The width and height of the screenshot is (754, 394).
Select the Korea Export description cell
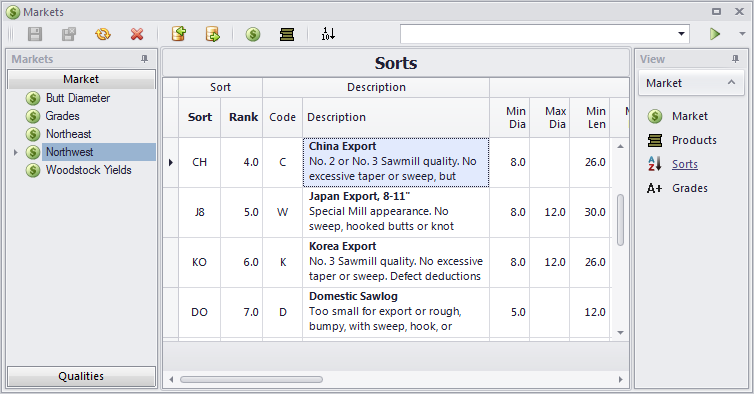pyautogui.click(x=396, y=263)
